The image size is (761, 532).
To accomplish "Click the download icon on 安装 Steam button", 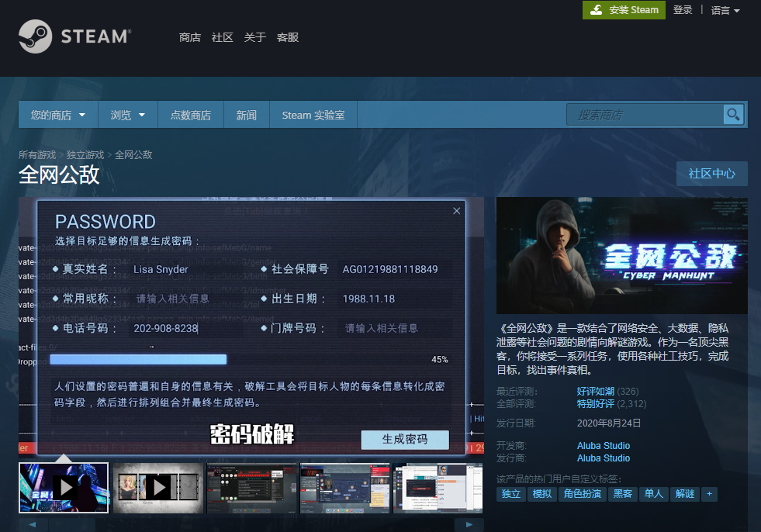I will click(x=595, y=10).
